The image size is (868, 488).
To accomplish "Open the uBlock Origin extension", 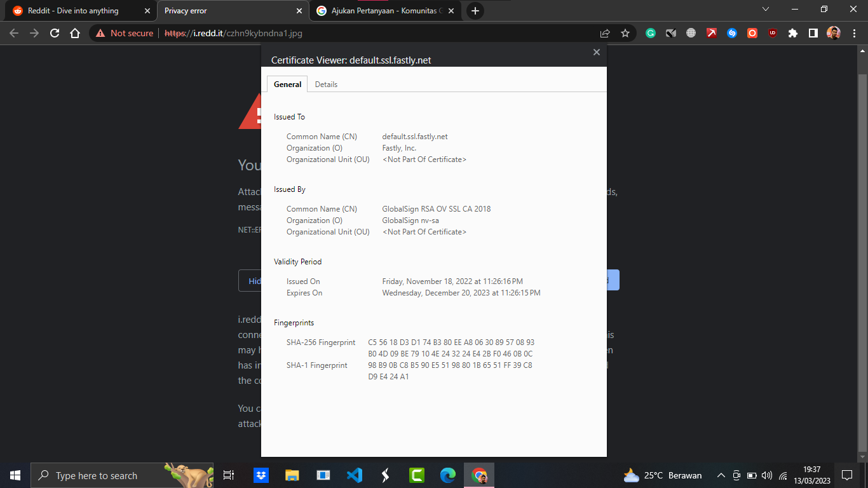I will pyautogui.click(x=773, y=33).
